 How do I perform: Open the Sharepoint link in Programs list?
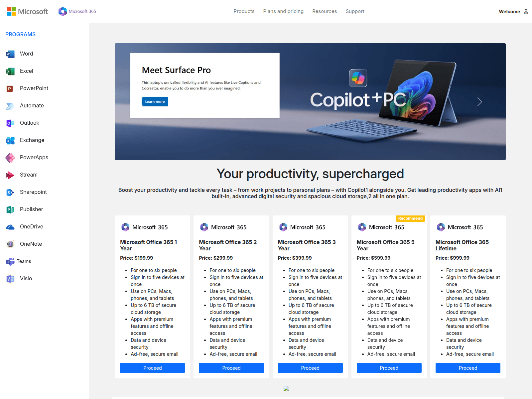(33, 192)
